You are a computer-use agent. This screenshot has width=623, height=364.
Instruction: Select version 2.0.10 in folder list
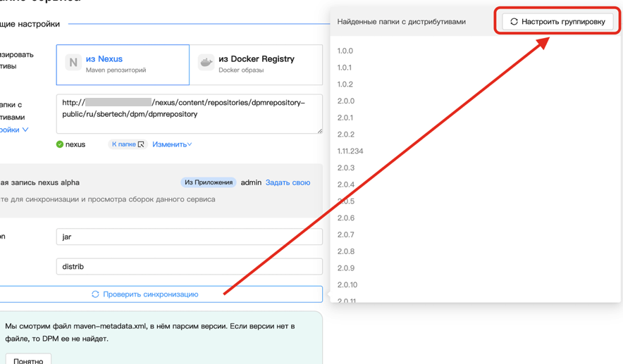pyautogui.click(x=347, y=285)
